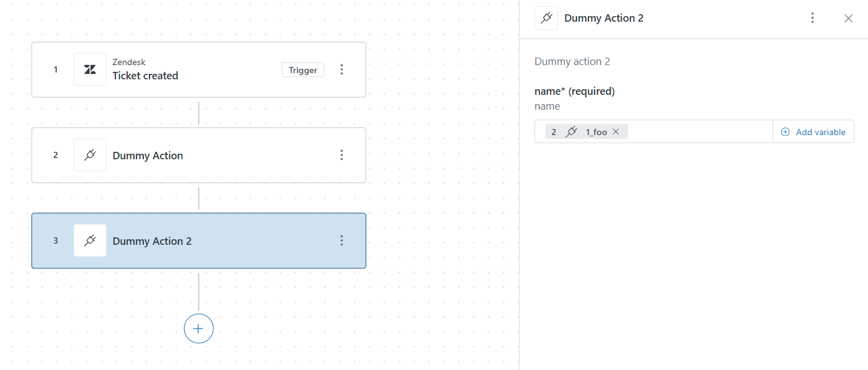Select the 1_foo variable chip text
Screen dimensions: 868x370
point(596,132)
